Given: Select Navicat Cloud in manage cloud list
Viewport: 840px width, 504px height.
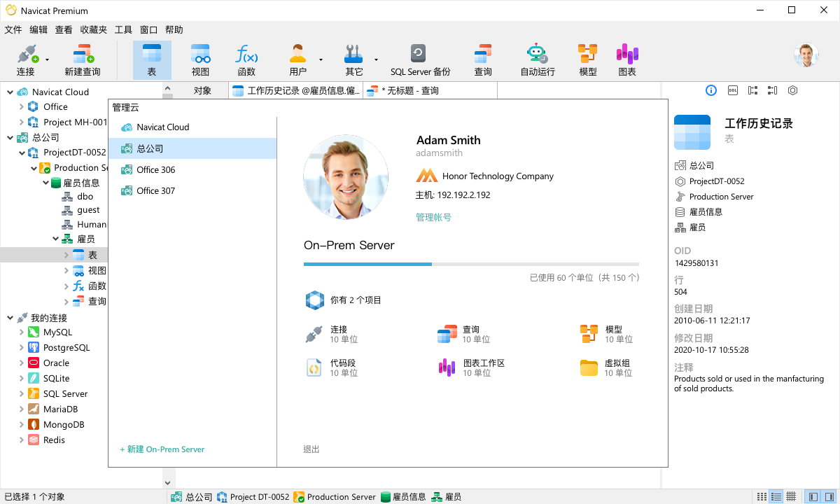Looking at the screenshot, I should pos(192,127).
